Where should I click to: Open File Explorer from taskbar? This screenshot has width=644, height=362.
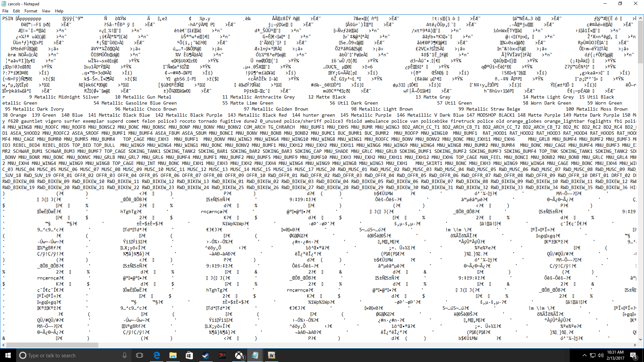pos(173,355)
